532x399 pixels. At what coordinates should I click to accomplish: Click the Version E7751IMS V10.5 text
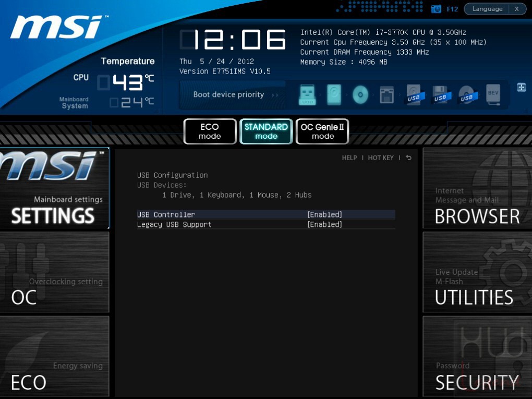tap(225, 71)
